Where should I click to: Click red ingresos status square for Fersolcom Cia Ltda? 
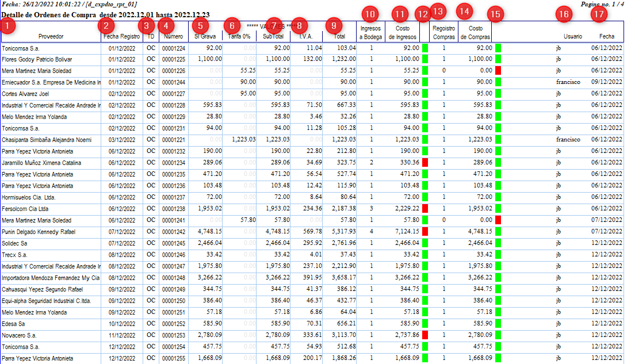click(425, 209)
